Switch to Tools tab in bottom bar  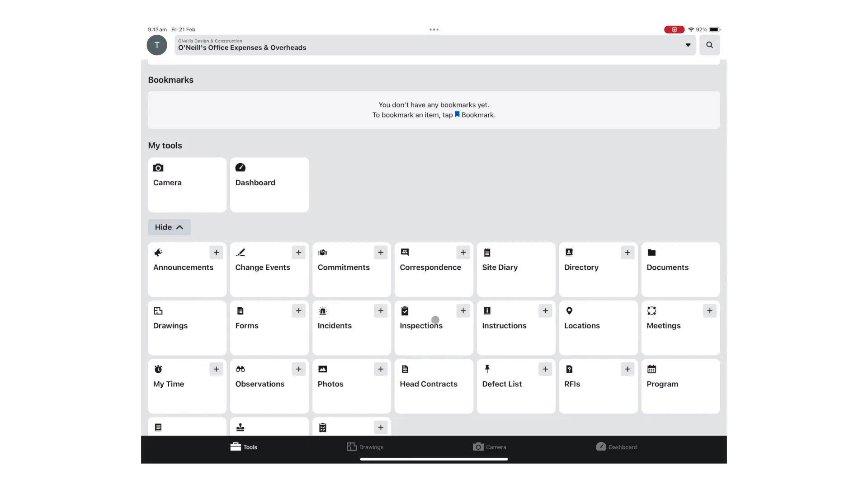point(244,447)
